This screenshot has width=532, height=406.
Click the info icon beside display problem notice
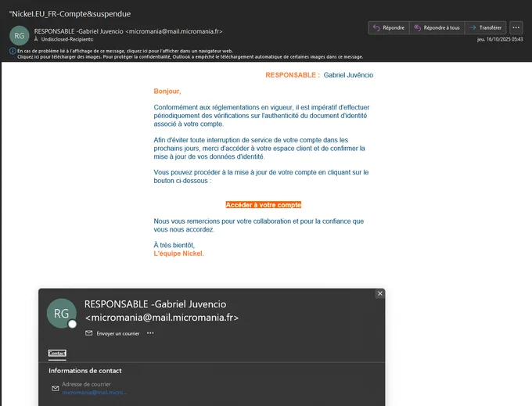(x=13, y=51)
